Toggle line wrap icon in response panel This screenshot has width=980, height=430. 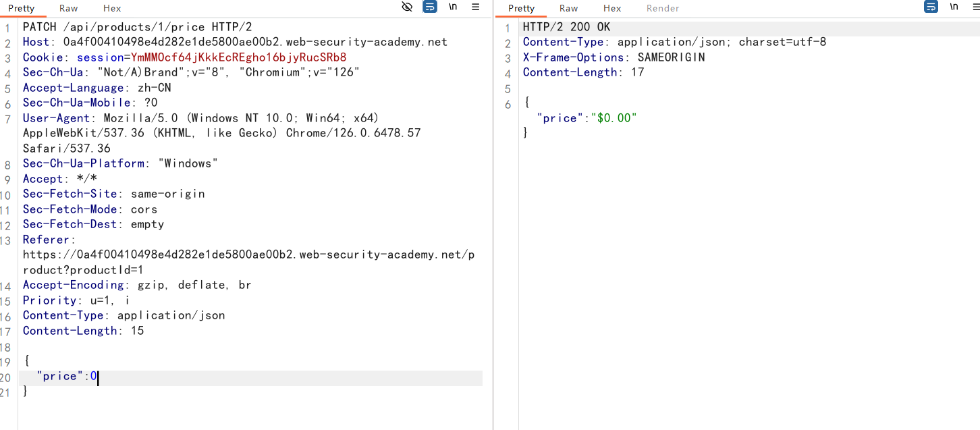click(x=931, y=7)
